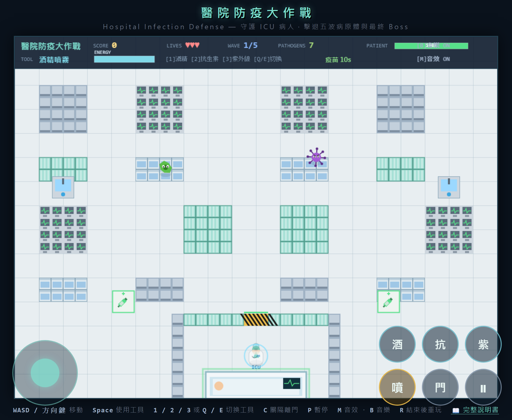This screenshot has height=420, width=512.
Task: Click the Space 使用工具 hint
Action: click(118, 410)
